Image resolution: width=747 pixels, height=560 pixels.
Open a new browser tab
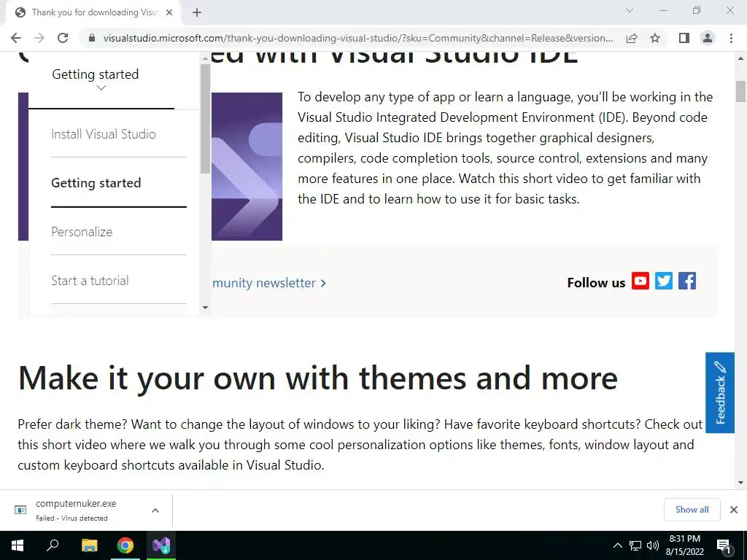[197, 12]
